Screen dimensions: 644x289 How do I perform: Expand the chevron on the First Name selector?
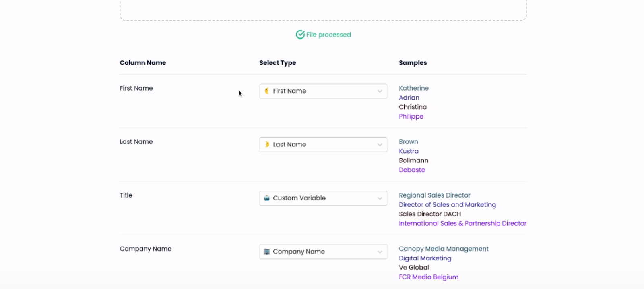click(x=380, y=91)
